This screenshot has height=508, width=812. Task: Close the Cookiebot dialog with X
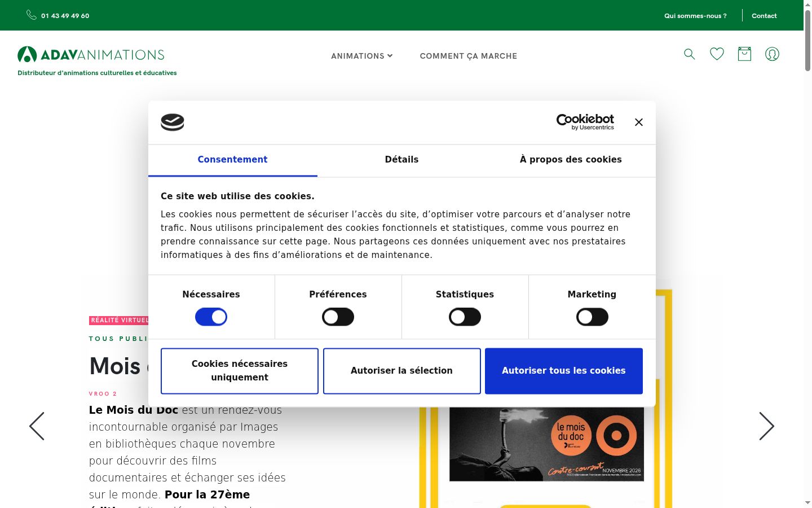639,122
